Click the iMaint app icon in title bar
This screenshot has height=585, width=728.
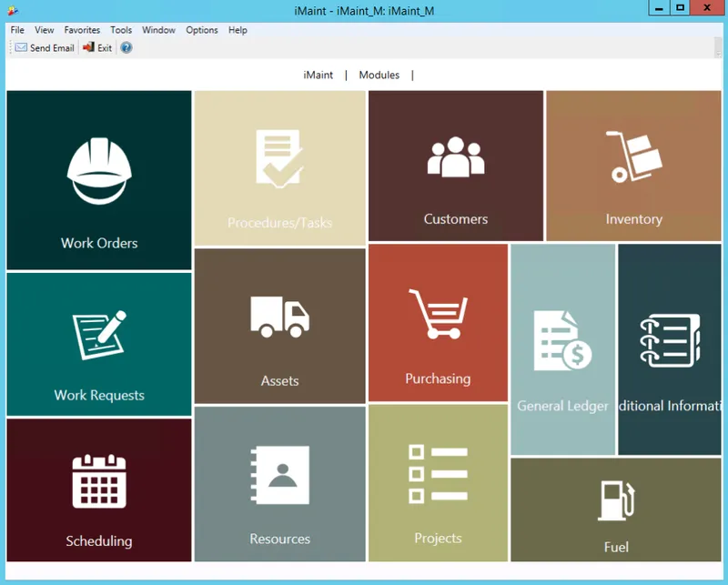click(x=13, y=10)
